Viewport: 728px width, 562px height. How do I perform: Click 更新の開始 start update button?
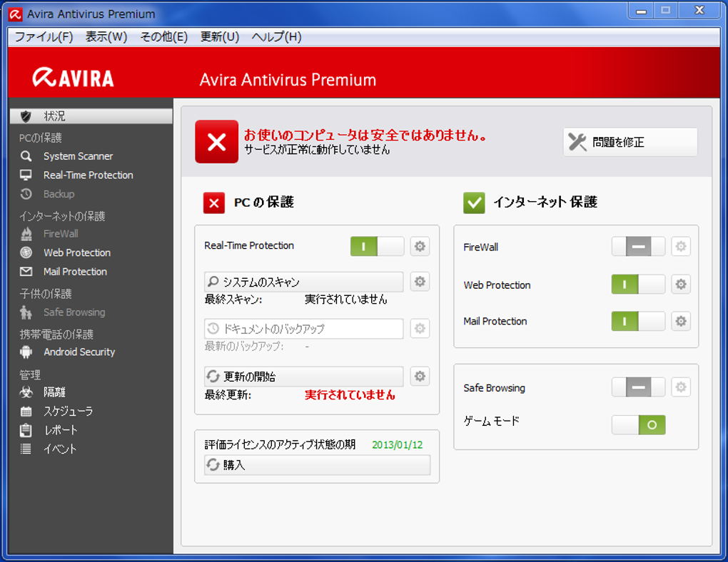tap(303, 377)
